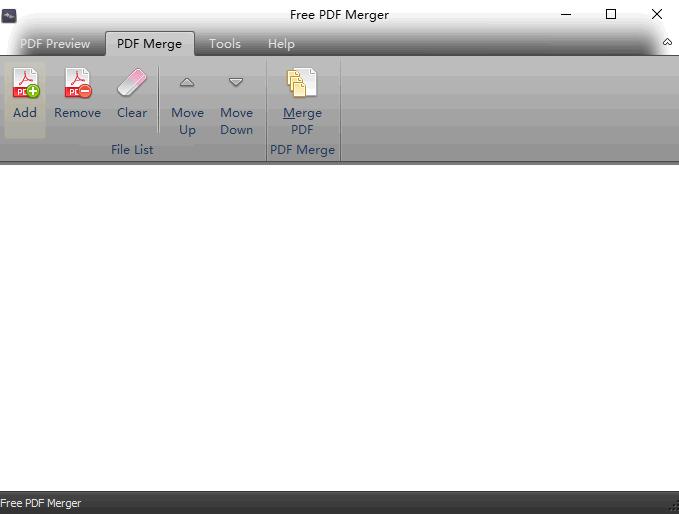Open the app icon system menu in title bar

tap(10, 15)
